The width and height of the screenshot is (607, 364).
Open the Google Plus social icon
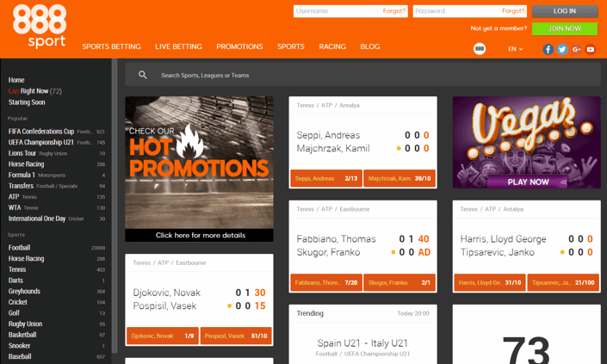pyautogui.click(x=576, y=49)
